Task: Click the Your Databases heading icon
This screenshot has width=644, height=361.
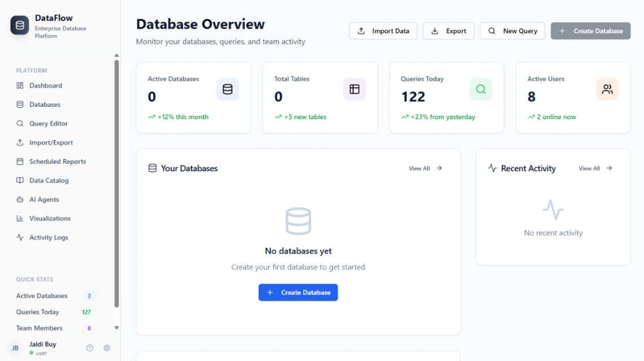Action: 153,168
